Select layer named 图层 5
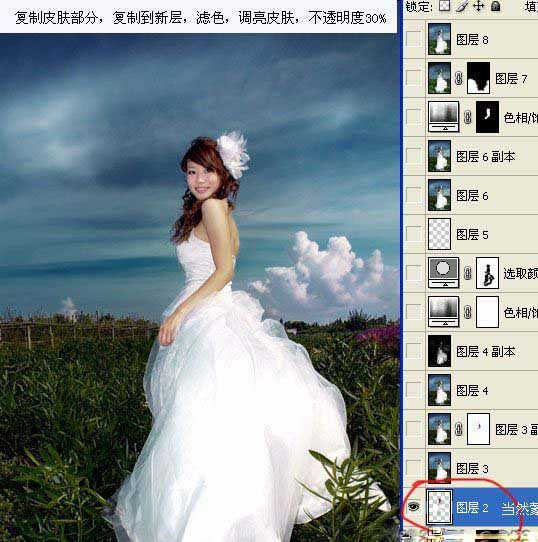The width and height of the screenshot is (538, 542). point(472,235)
